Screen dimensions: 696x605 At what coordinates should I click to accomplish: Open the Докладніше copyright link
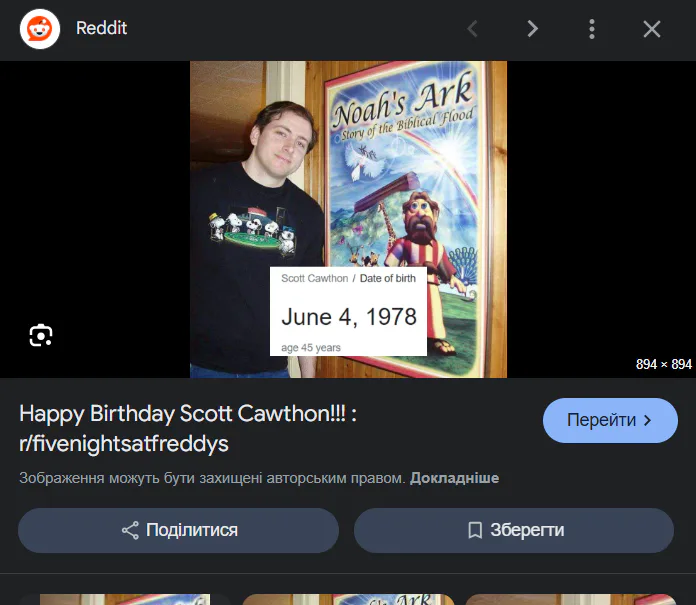pos(454,478)
